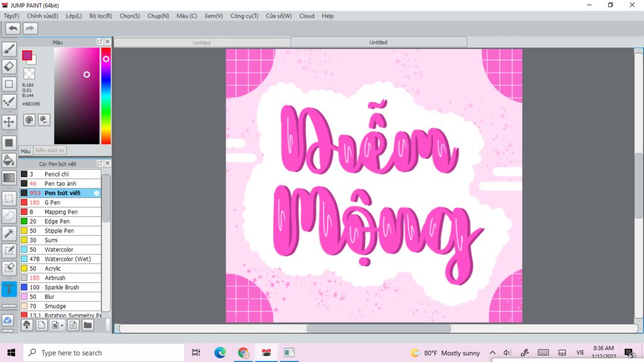Select the Shape rectangle tool
The height and width of the screenshot is (362, 644).
(9, 84)
